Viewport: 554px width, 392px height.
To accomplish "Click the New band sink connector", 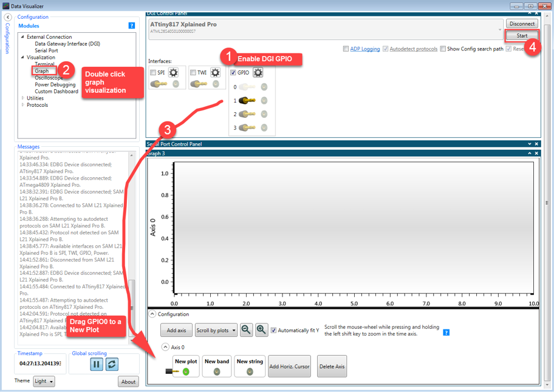I will pos(217,371).
